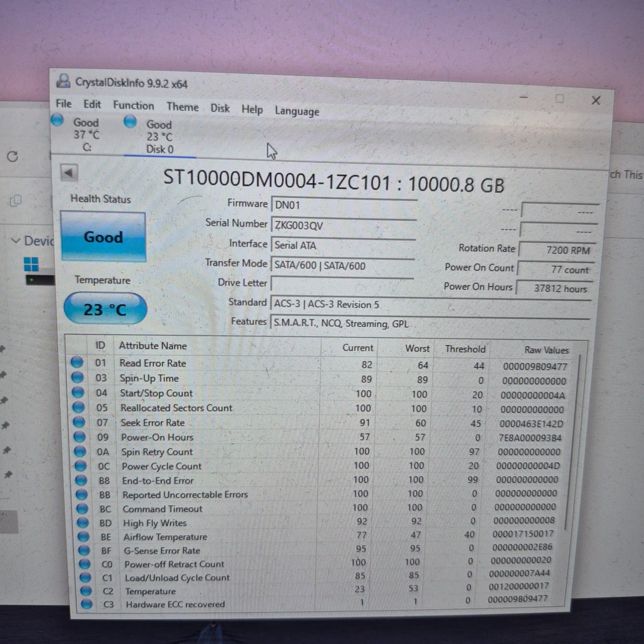The image size is (644, 644).
Task: Click raw value 7E8A000093B4
Action: click(x=530, y=438)
